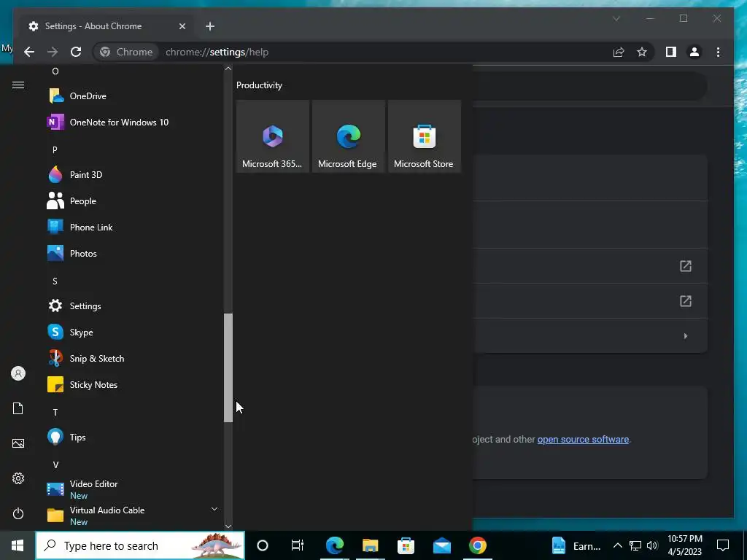
Task: Open the volume control in system tray
Action: click(x=652, y=545)
